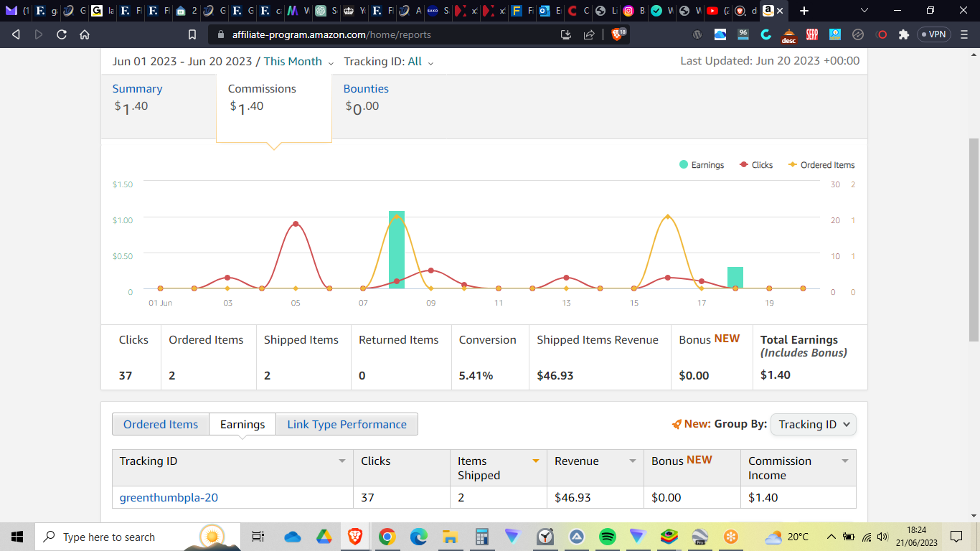Launch Google Drive from the taskbar

324,537
